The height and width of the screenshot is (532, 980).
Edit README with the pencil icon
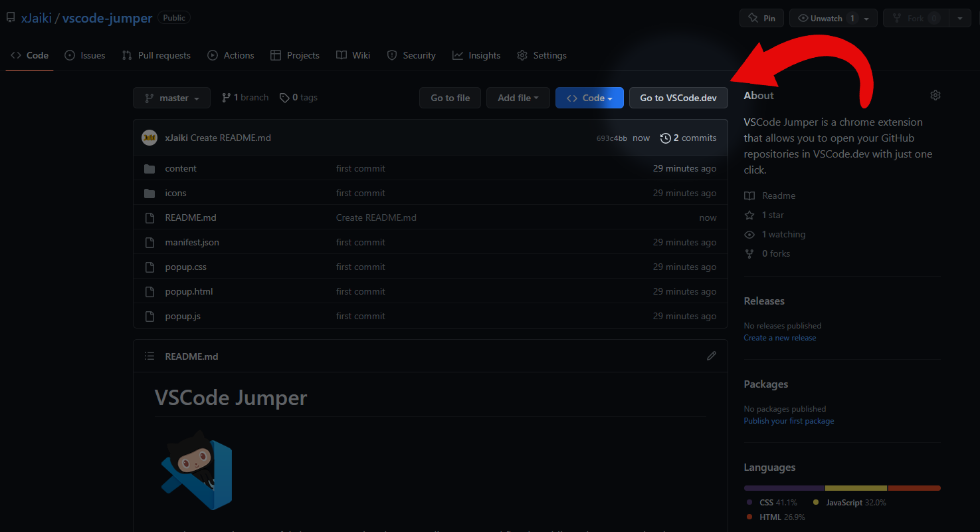pos(712,356)
